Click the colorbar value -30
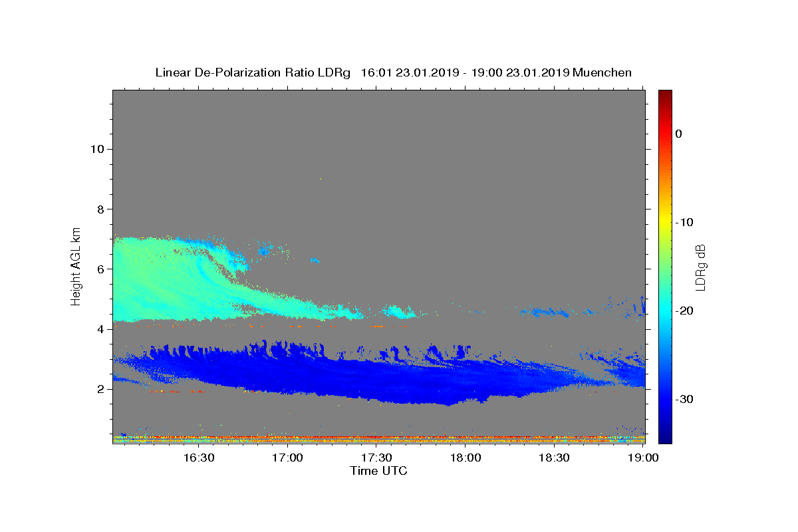This screenshot has height=532, width=798. point(686,399)
